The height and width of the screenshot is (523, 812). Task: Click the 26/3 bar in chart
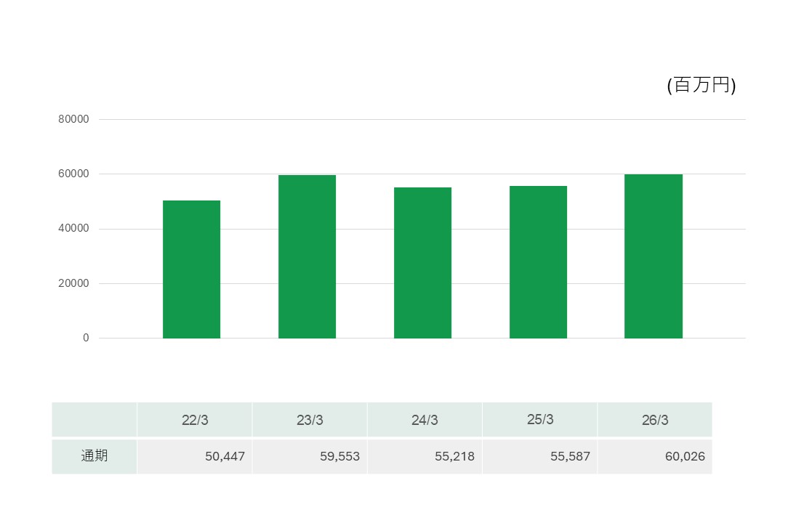pos(654,256)
